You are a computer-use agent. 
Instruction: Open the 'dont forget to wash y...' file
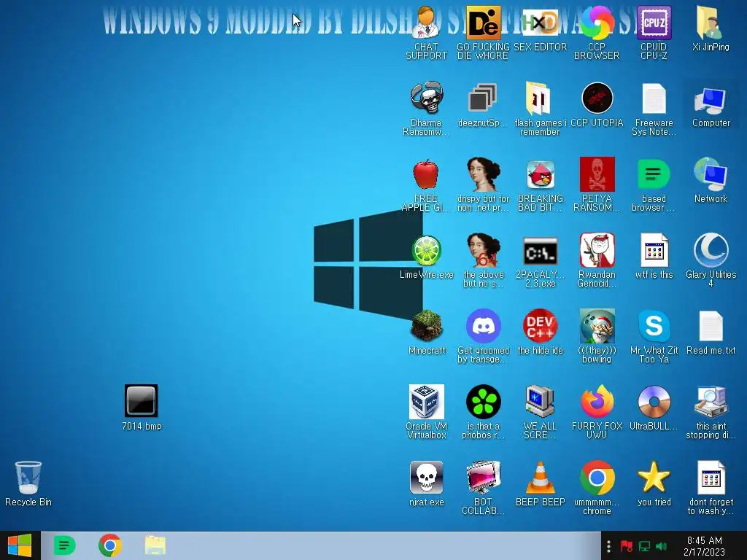(711, 488)
